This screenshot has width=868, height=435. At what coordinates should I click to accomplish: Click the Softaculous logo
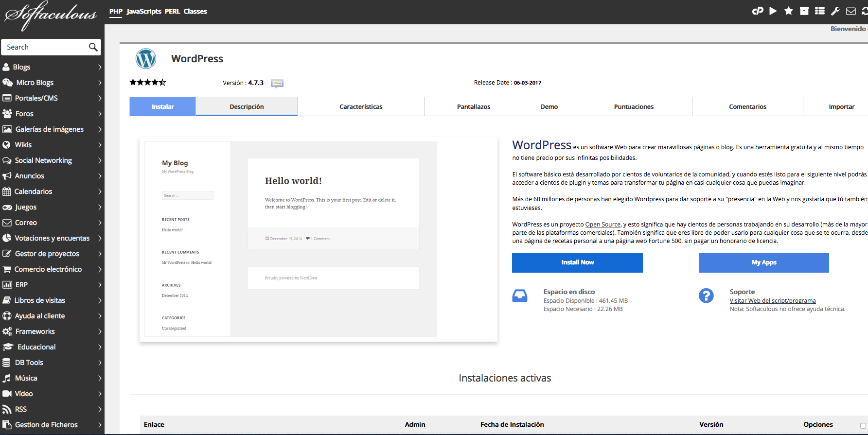click(x=51, y=16)
